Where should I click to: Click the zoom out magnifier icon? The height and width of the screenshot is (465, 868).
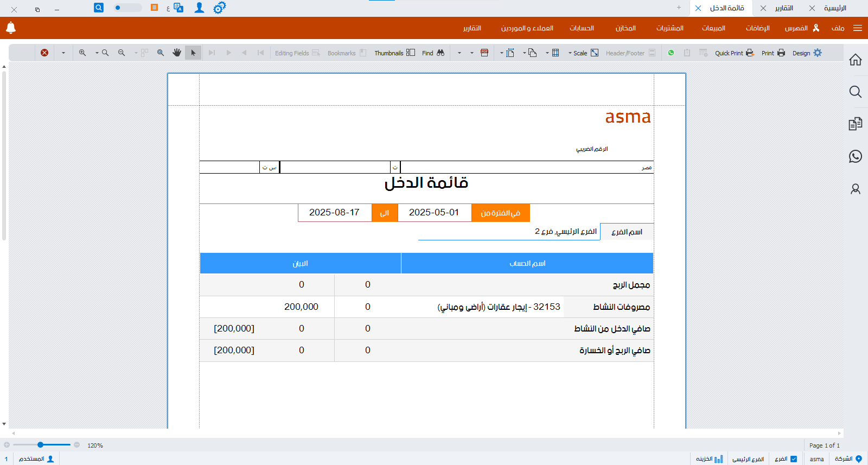(122, 53)
